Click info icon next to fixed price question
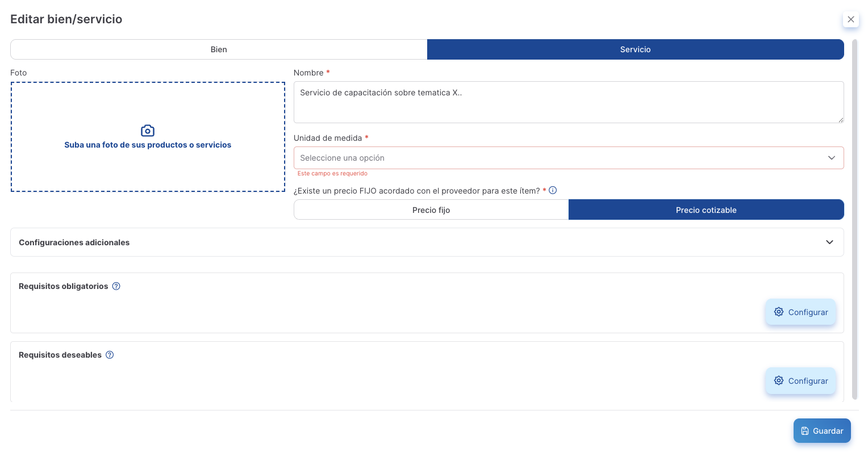This screenshot has height=461, width=868. pyautogui.click(x=553, y=190)
